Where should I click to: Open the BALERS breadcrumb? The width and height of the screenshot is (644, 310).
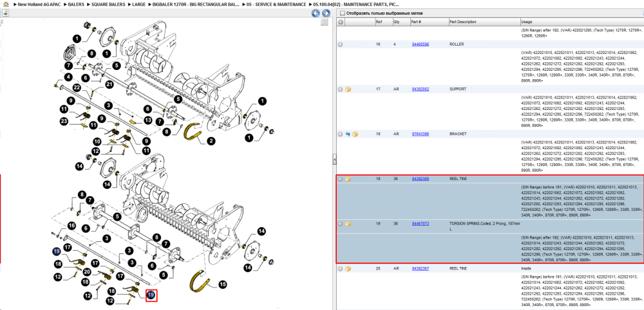coord(77,4)
